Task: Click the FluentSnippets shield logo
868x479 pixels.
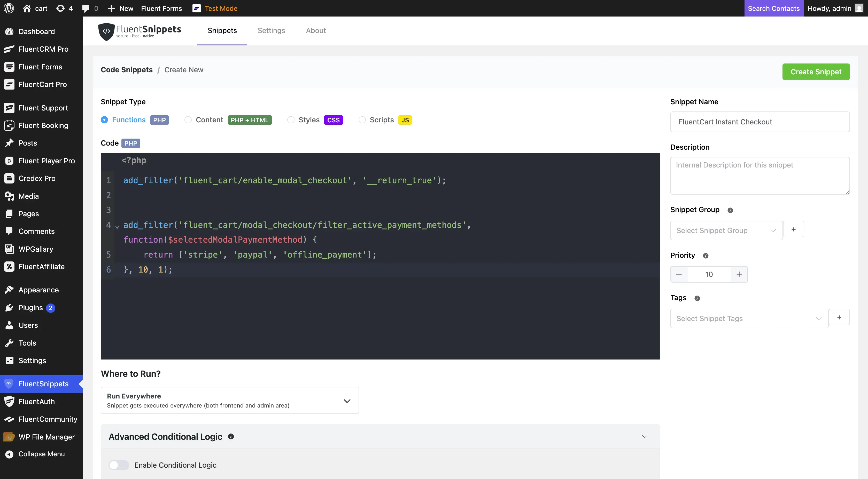Action: click(x=106, y=31)
